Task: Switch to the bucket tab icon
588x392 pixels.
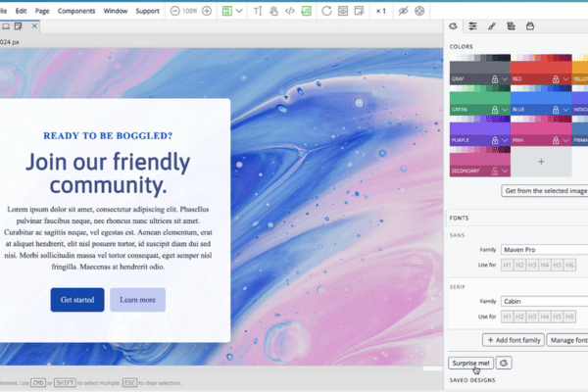Action: coord(530,25)
